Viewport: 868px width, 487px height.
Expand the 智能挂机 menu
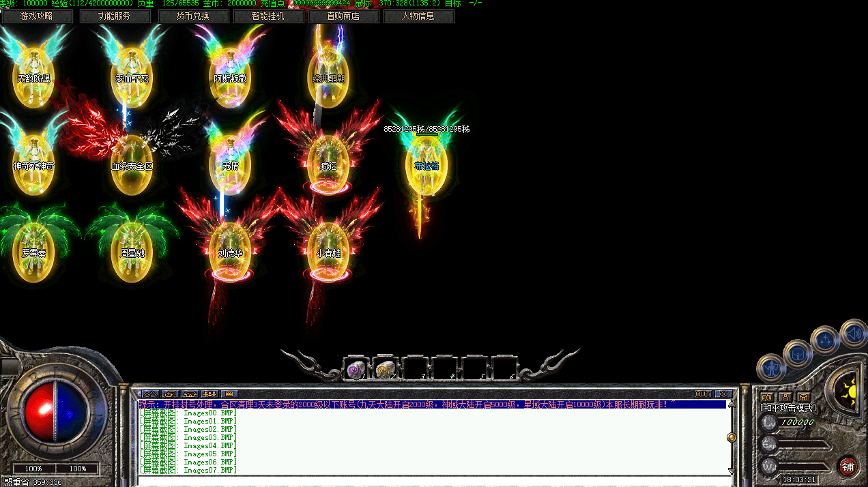tap(268, 16)
